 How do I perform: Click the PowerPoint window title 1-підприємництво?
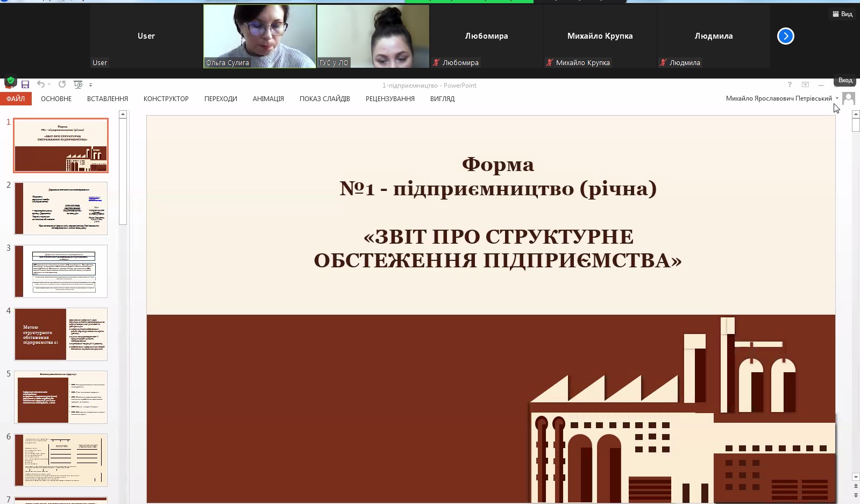coord(429,85)
